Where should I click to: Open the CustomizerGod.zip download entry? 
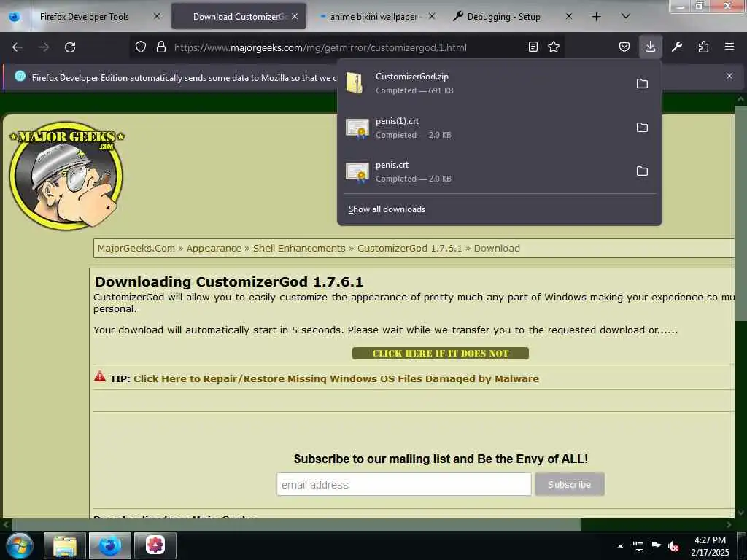click(x=484, y=83)
